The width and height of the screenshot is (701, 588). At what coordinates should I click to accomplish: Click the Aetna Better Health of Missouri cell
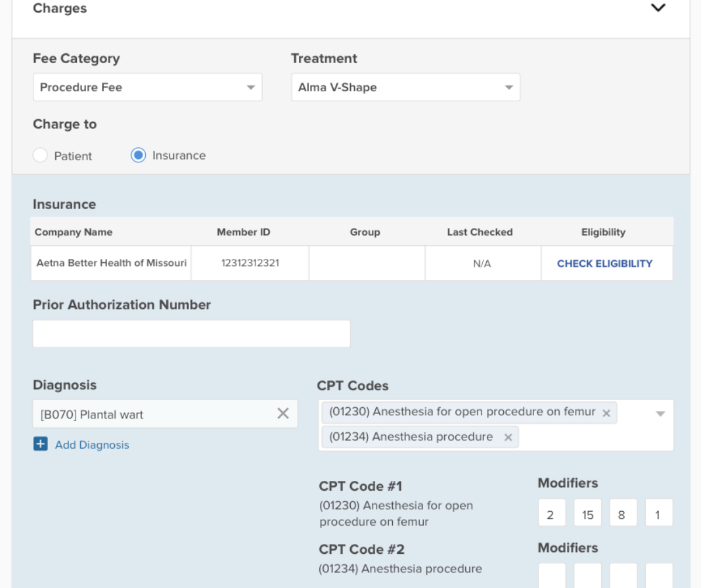[x=111, y=263]
